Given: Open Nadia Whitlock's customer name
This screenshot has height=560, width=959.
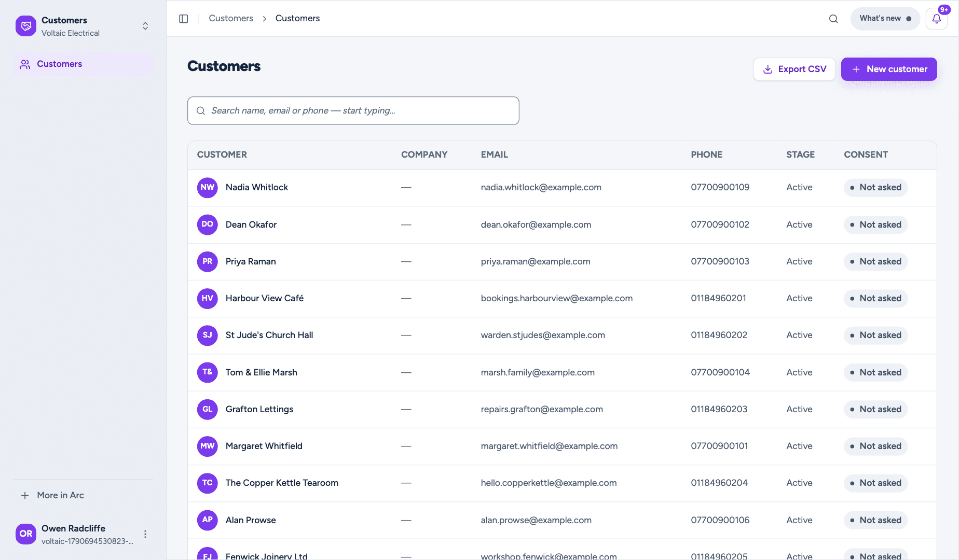Looking at the screenshot, I should [x=257, y=187].
